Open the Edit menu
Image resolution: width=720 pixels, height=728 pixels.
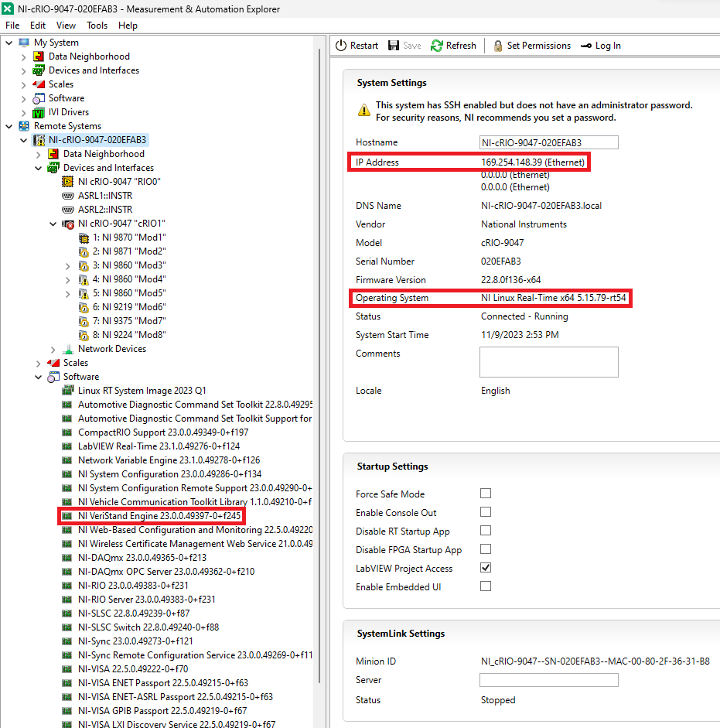[x=38, y=26]
